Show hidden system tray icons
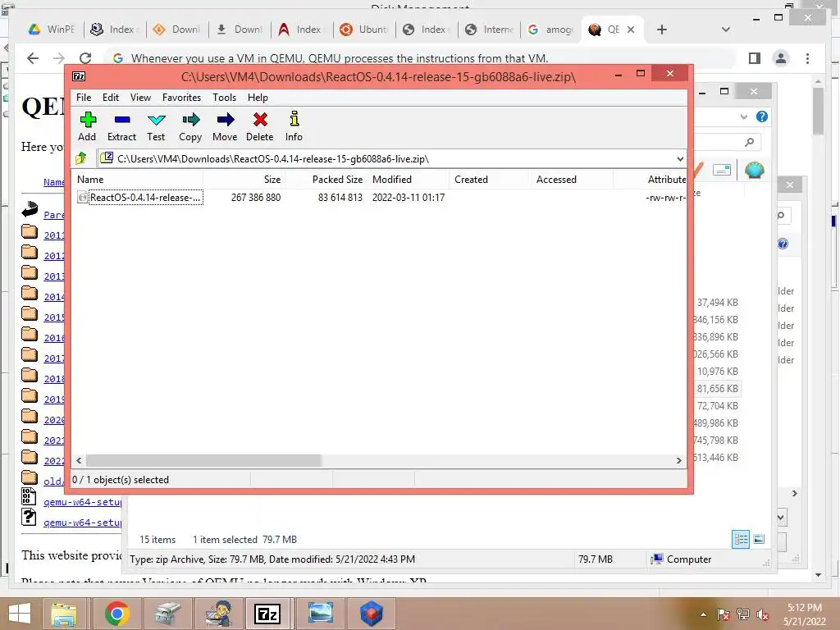Image resolution: width=840 pixels, height=630 pixels. (703, 614)
